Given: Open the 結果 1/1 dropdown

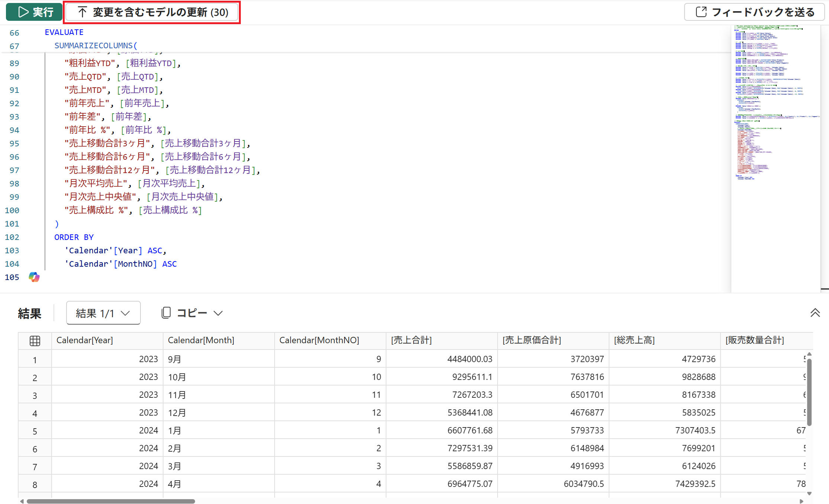Looking at the screenshot, I should 103,313.
